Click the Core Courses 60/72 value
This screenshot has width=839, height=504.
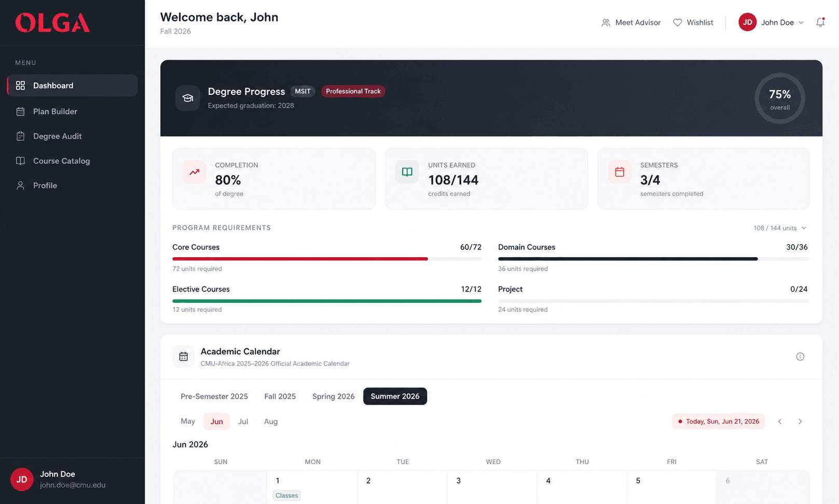tap(471, 247)
